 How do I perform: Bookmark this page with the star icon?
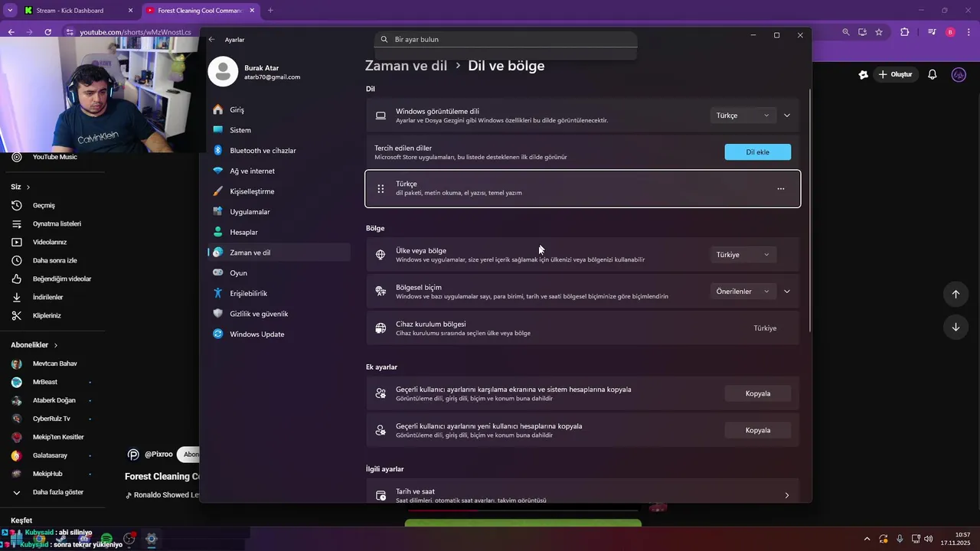click(x=879, y=32)
